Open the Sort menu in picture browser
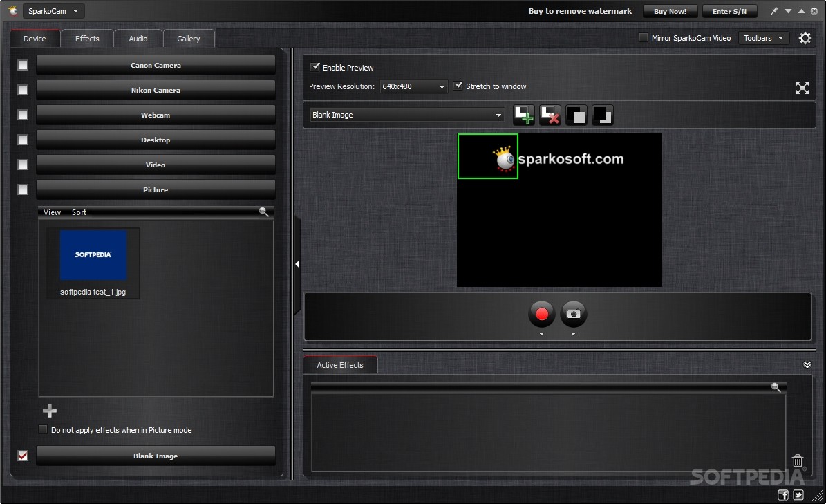This screenshot has width=826, height=504. coord(79,212)
